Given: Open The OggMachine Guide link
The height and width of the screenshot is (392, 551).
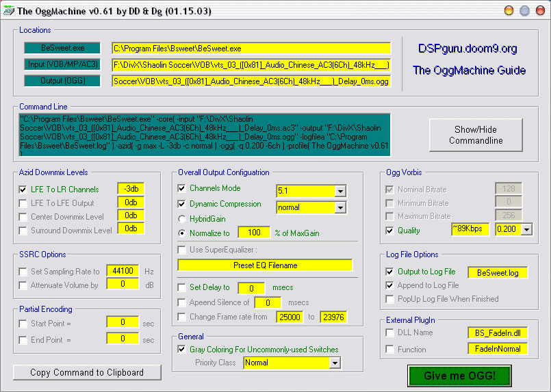Looking at the screenshot, I should 469,70.
